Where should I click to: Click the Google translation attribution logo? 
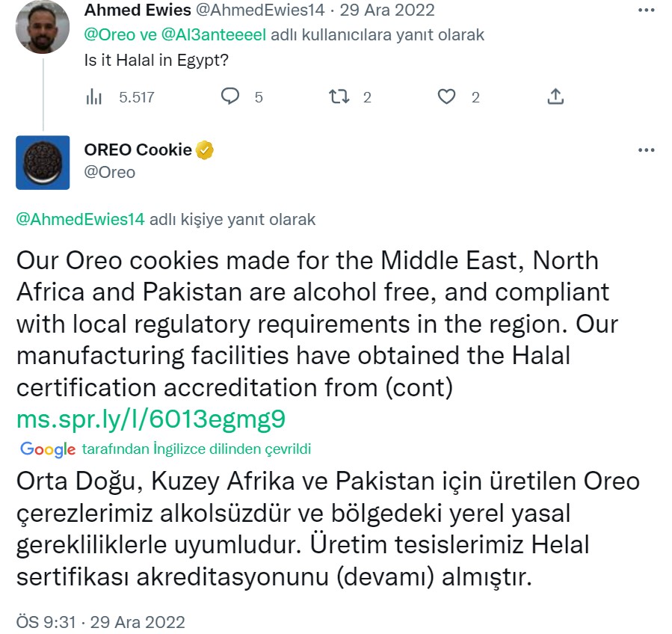(48, 449)
